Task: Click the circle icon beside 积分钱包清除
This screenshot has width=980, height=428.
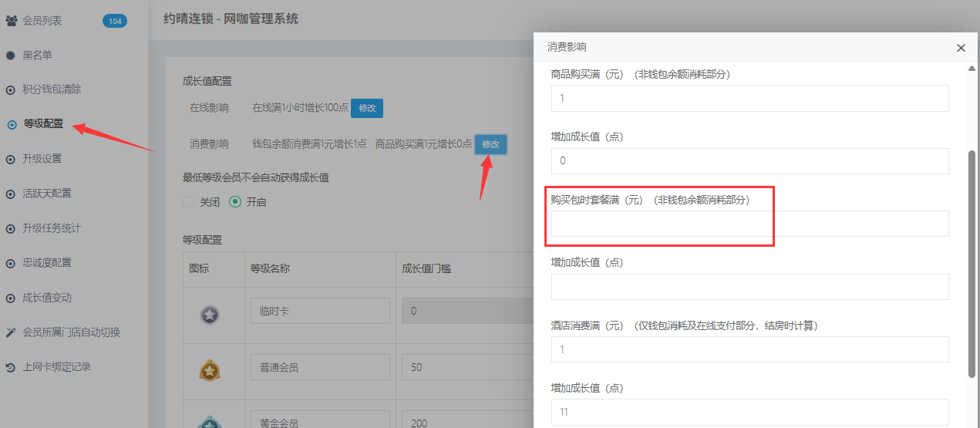Action: point(11,89)
